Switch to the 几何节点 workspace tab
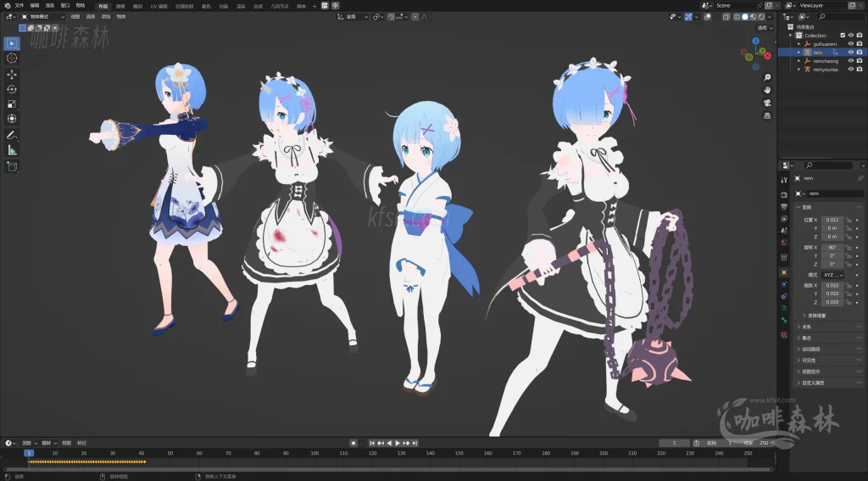Screen dimensions: 868x481 pyautogui.click(x=280, y=6)
